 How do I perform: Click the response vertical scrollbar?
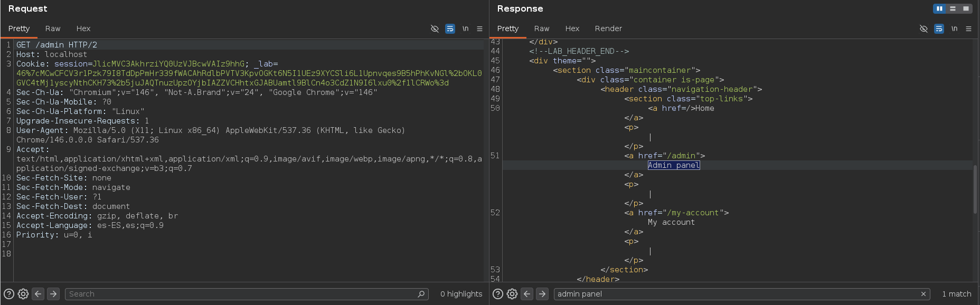[x=975, y=190]
